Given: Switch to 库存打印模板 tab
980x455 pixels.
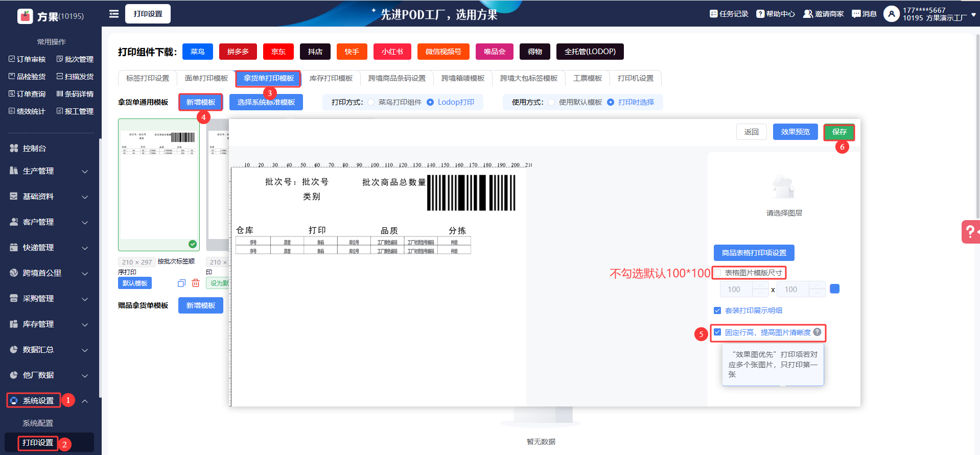Looking at the screenshot, I should click(x=331, y=78).
